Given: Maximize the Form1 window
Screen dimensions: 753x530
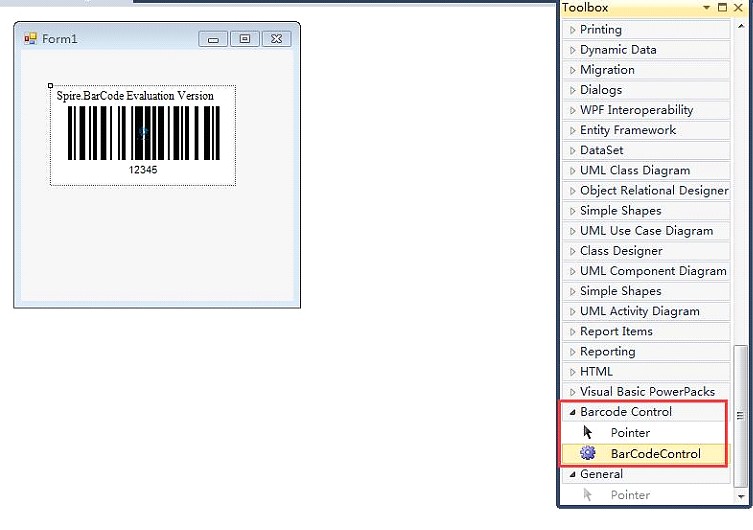Looking at the screenshot, I should [245, 39].
